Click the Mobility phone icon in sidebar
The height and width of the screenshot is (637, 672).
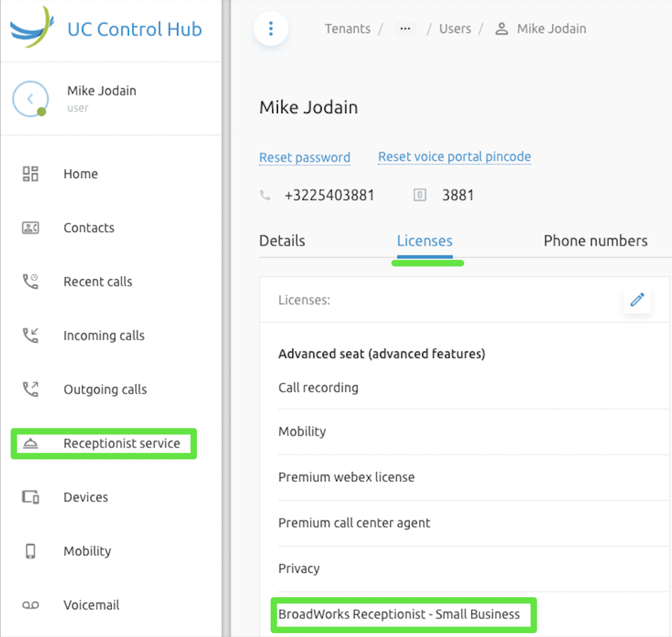(30, 551)
